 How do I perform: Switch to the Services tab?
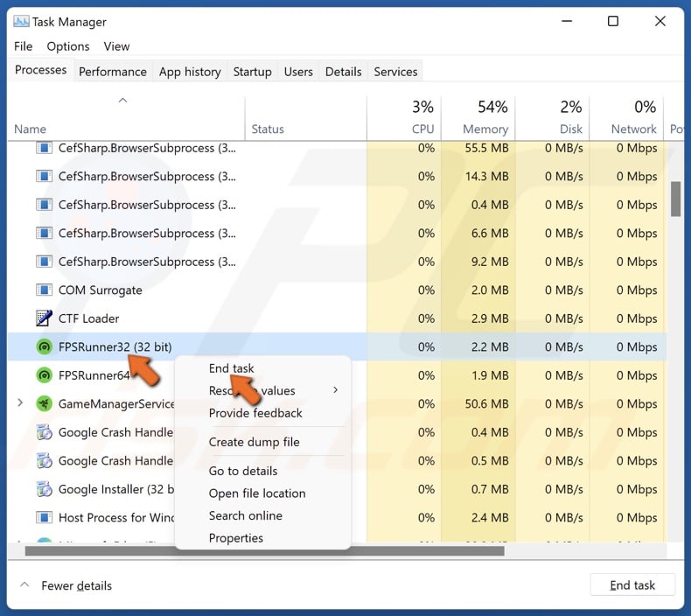click(x=395, y=72)
